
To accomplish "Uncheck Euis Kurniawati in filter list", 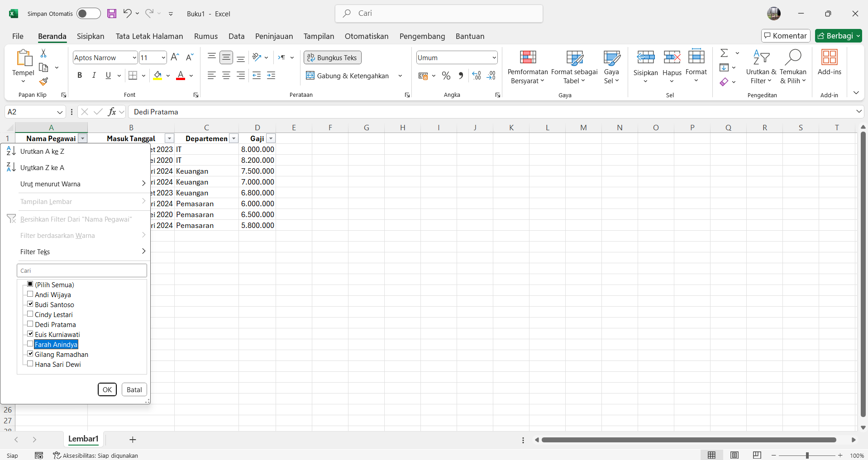I will [x=30, y=334].
